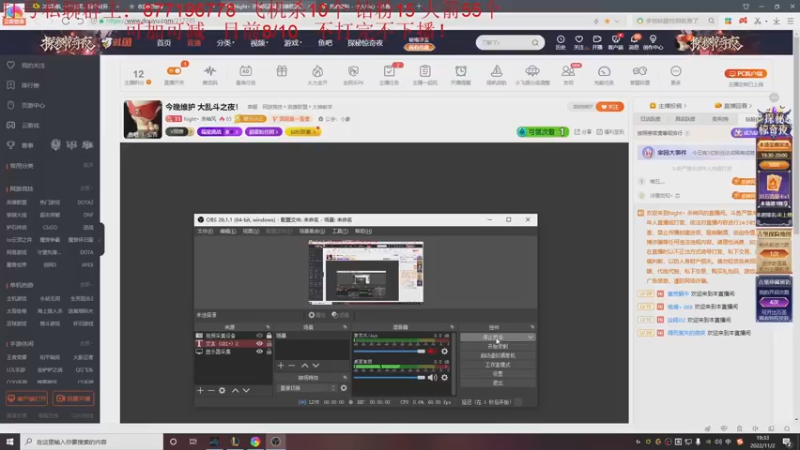The height and width of the screenshot is (450, 800).
Task: Add a new source with the plus icon
Action: 200,390
